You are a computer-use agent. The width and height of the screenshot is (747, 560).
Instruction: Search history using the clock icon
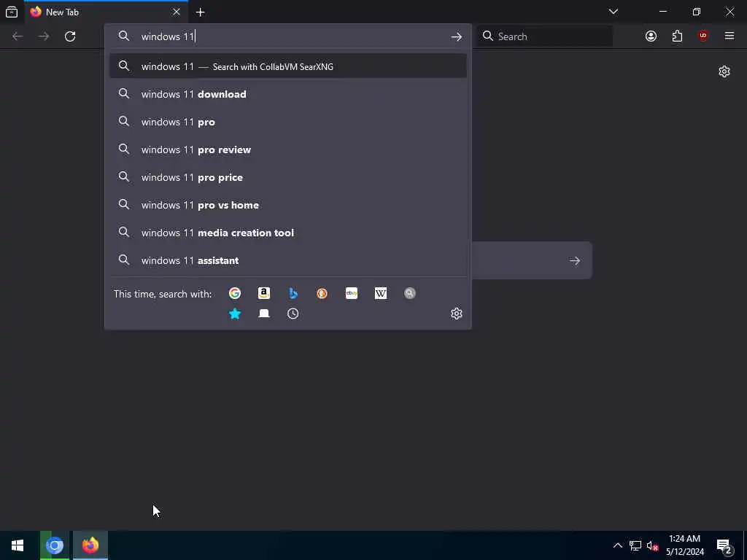(293, 314)
